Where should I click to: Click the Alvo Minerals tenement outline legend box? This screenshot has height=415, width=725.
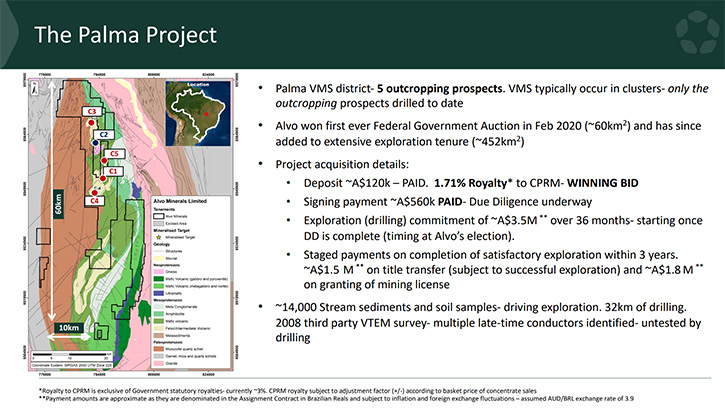coord(159,216)
